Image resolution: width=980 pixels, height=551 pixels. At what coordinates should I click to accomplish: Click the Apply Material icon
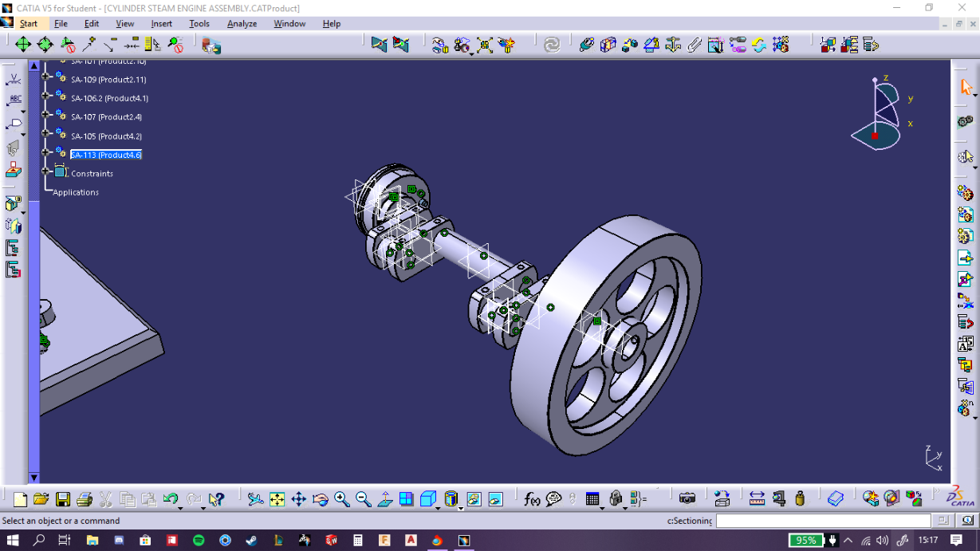[835, 499]
